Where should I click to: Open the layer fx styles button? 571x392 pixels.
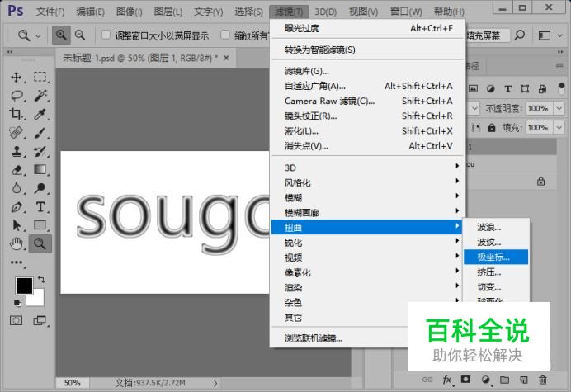tap(447, 380)
